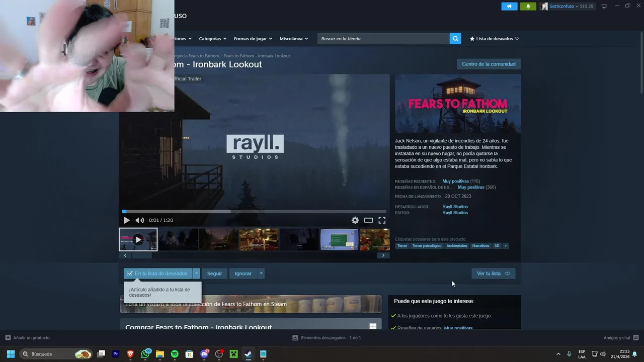Seek the trailer progress bar

tap(254, 212)
